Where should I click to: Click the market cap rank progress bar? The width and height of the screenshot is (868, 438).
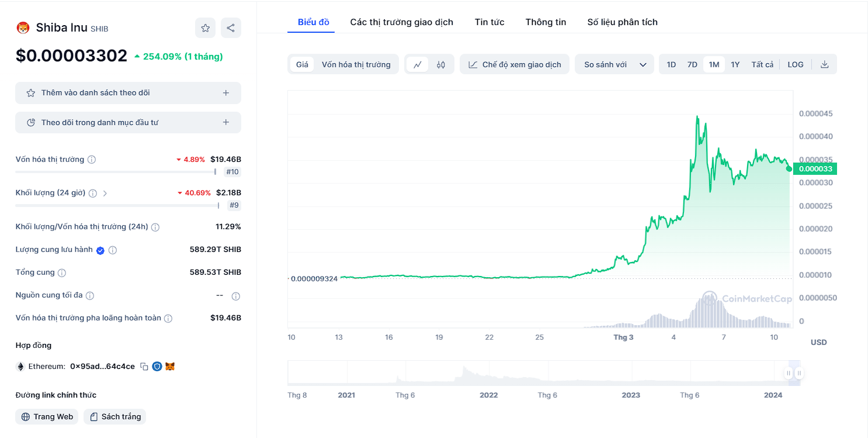coord(116,172)
